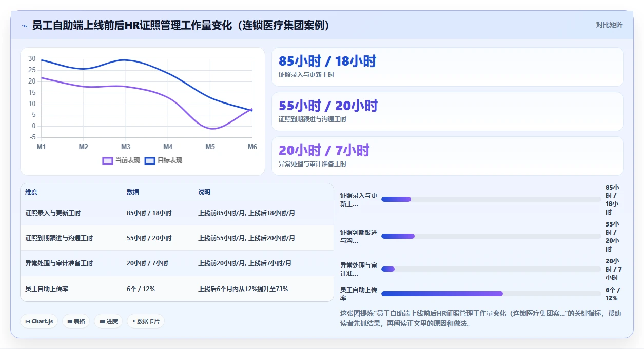Click the summary paragraph starting 这张图提炼
This screenshot has width=644, height=349.
481,318
